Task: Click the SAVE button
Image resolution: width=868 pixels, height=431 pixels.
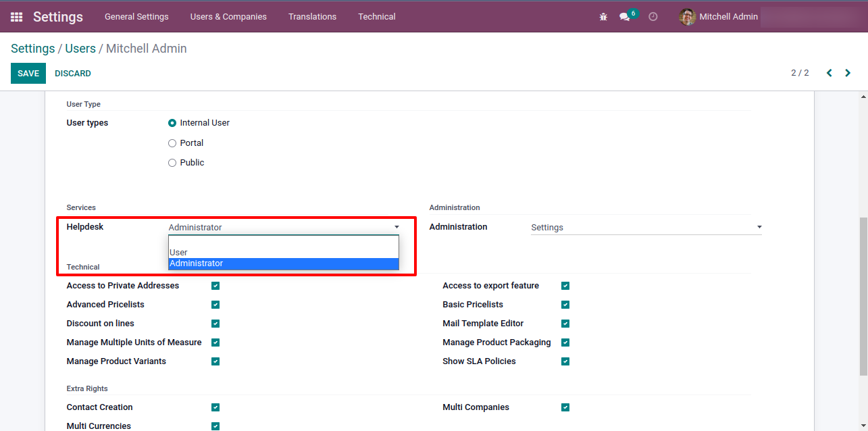Action: click(28, 74)
